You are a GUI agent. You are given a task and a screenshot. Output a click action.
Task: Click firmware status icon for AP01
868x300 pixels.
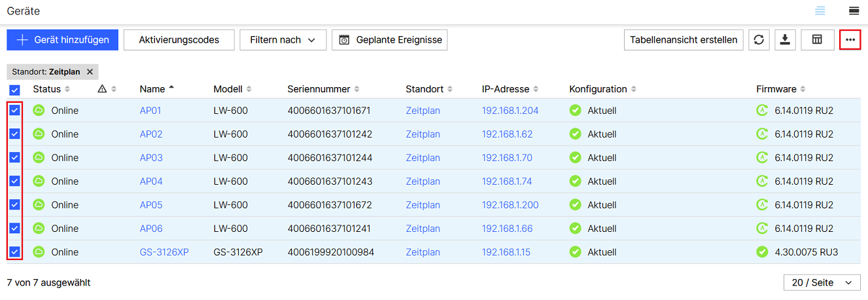click(761, 111)
